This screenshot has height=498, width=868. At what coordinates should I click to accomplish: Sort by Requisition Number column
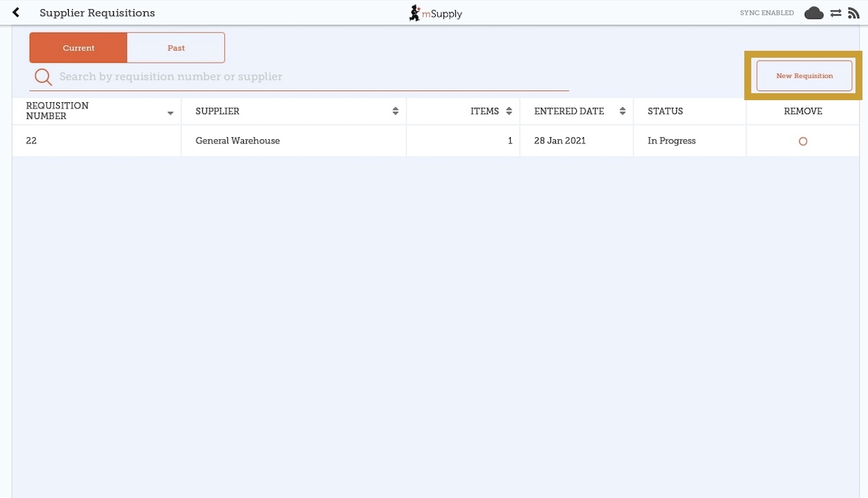[x=170, y=112]
